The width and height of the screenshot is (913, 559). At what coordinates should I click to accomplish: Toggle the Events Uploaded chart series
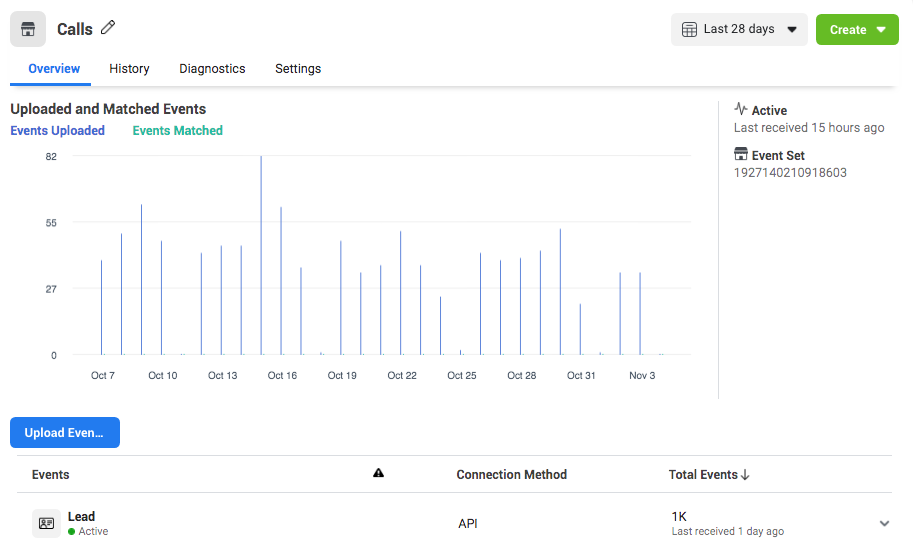(x=58, y=130)
